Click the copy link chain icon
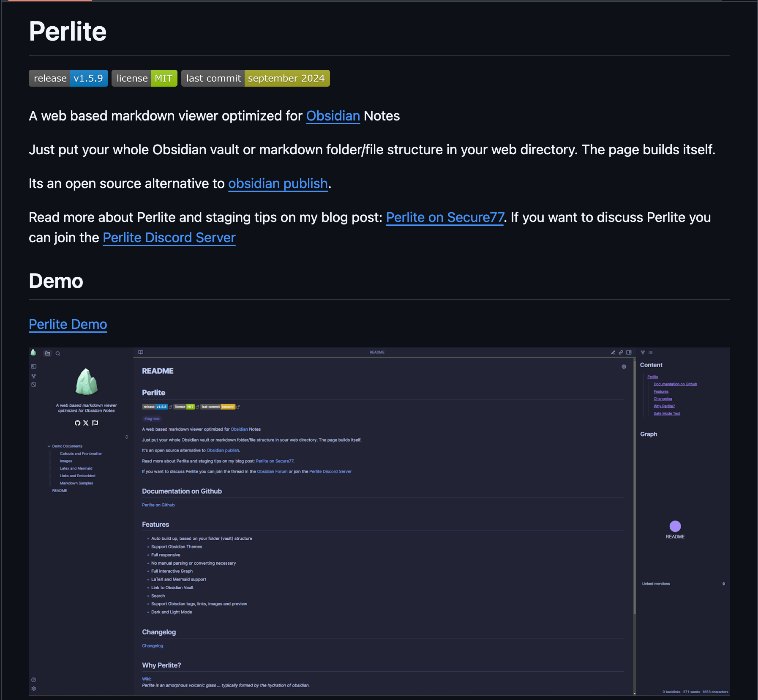 [x=621, y=352]
